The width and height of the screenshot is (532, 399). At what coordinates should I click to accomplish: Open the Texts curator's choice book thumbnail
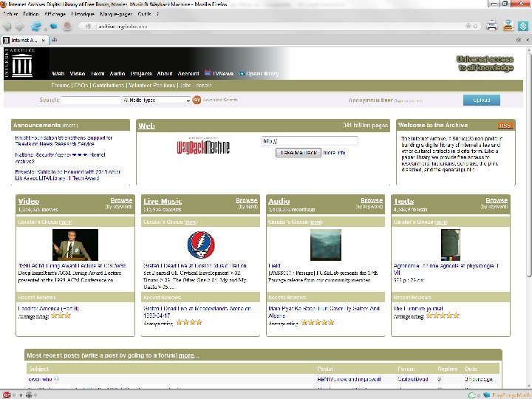[451, 245]
